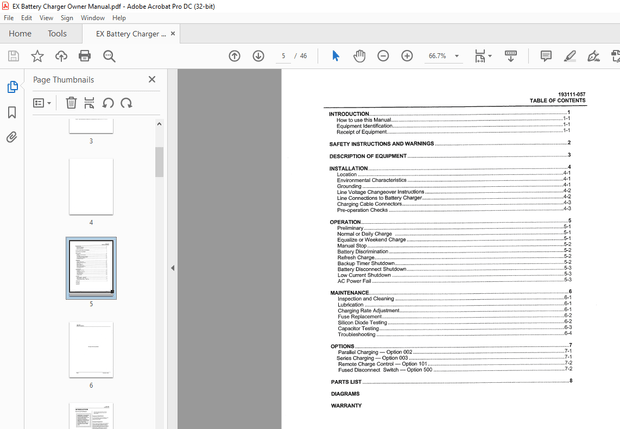Image resolution: width=620 pixels, height=429 pixels.
Task: Toggle the Bookmarks panel in left rail
Action: [x=12, y=112]
